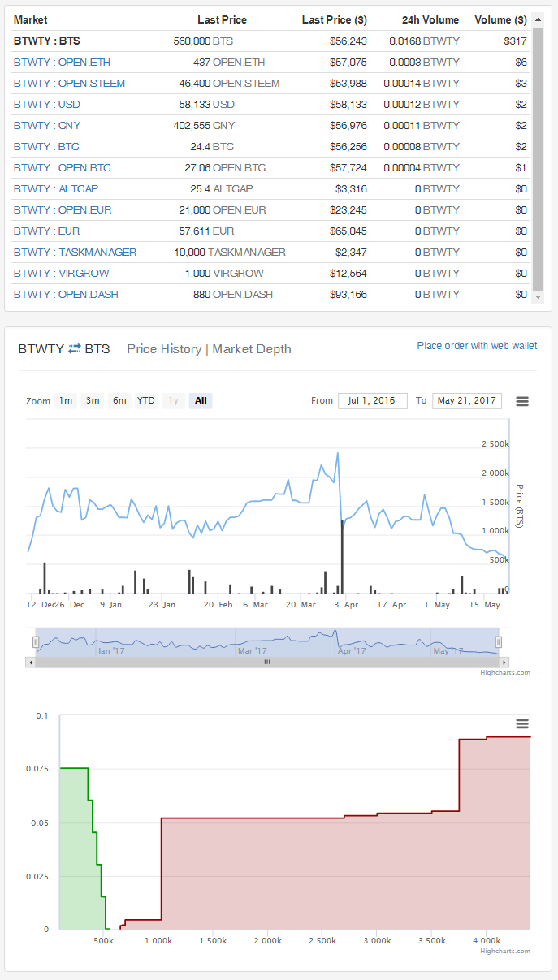Click the navigator right scroll arrow
The image size is (558, 980).
pyautogui.click(x=504, y=662)
